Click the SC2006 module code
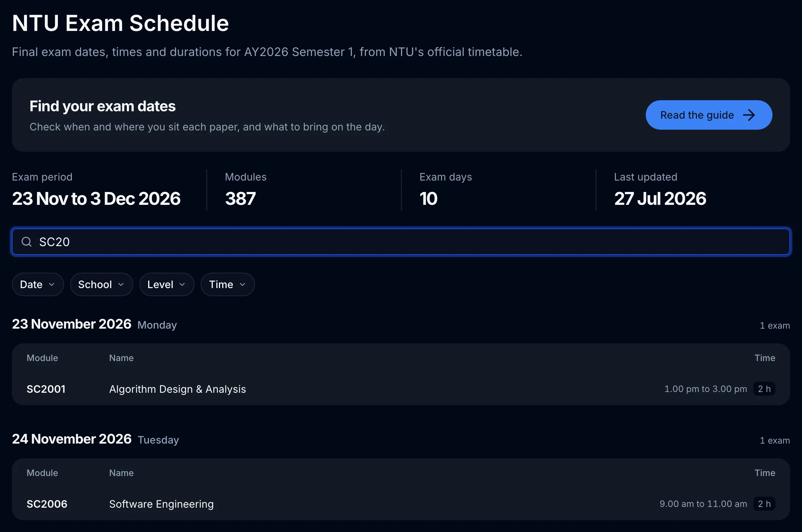Image resolution: width=802 pixels, height=532 pixels. click(x=47, y=504)
